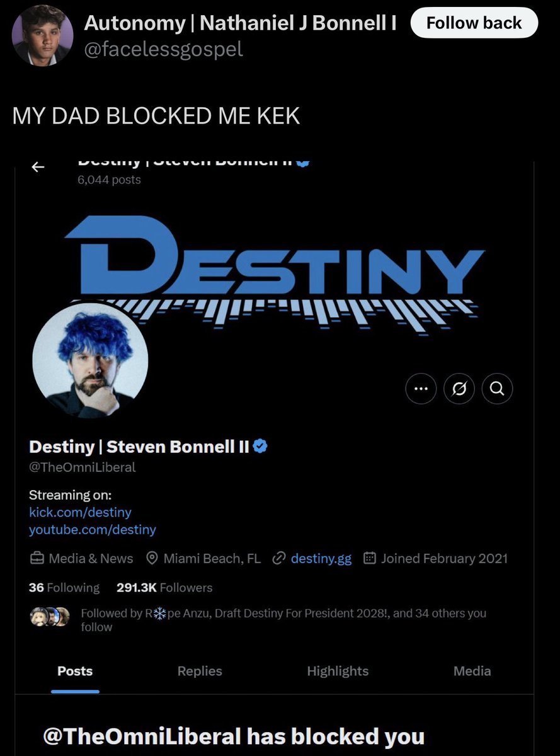Screen dimensions: 560x756
Task: Click the location pin icon by Miami Beach
Action: pyautogui.click(x=151, y=558)
